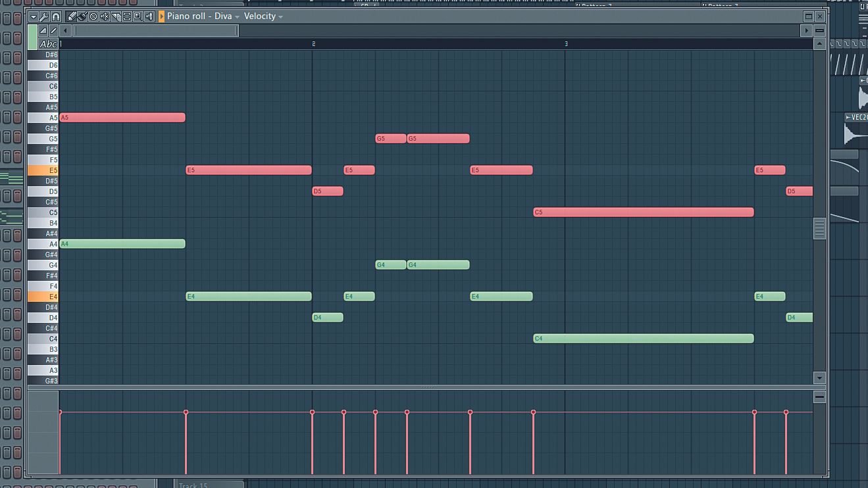The width and height of the screenshot is (868, 488).
Task: Click the note preview speaker icon
Action: click(x=148, y=16)
